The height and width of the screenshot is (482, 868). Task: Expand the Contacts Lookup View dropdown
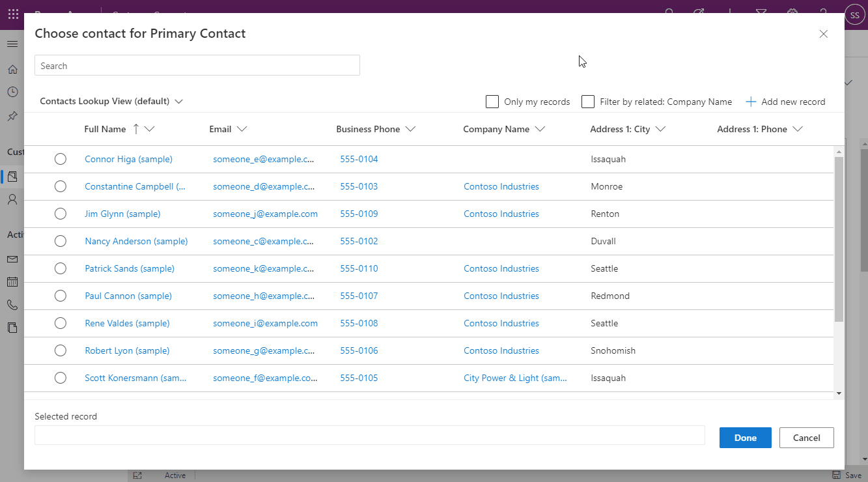click(x=111, y=102)
